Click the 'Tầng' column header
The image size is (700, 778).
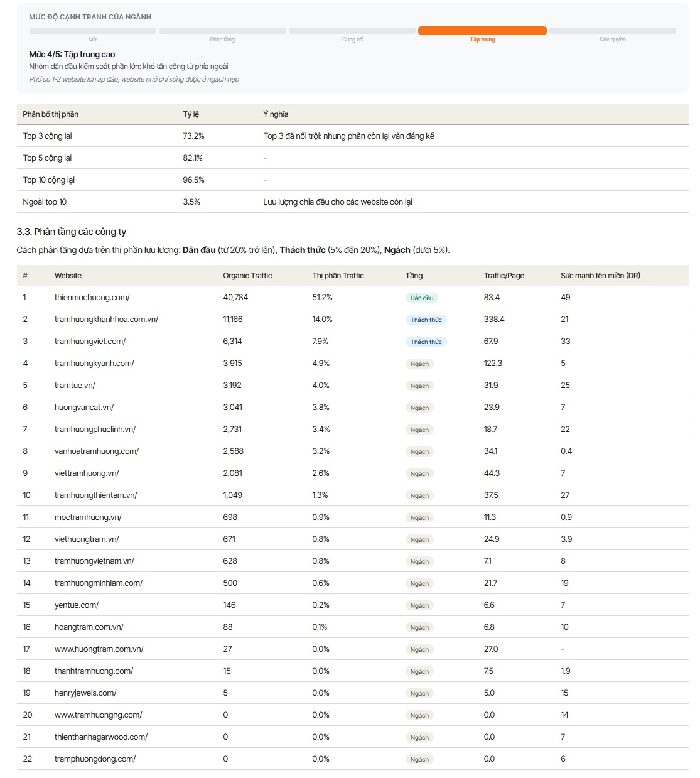pos(414,276)
